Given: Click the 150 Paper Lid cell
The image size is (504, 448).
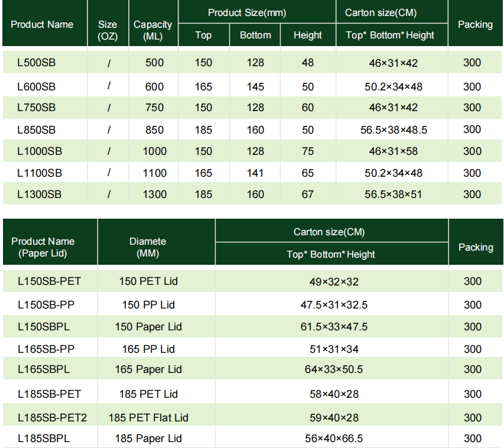Looking at the screenshot, I should click(x=148, y=327).
